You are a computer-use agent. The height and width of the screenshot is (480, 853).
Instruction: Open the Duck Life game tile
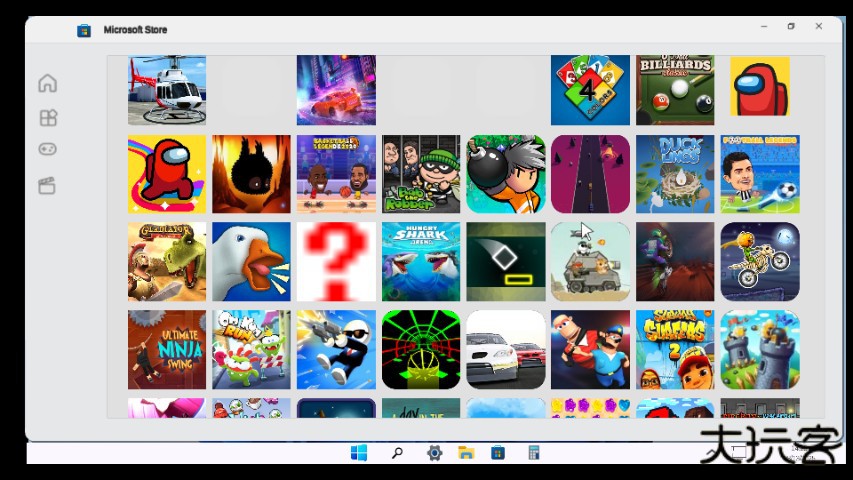[675, 174]
